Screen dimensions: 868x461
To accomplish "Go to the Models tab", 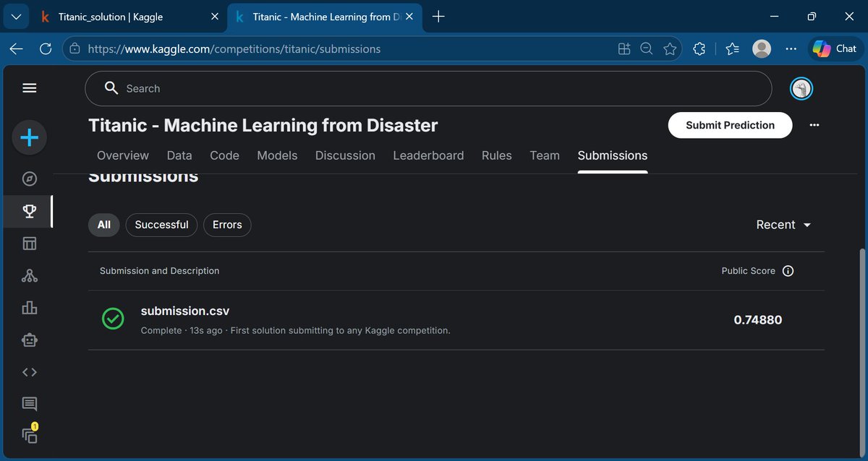I will pyautogui.click(x=277, y=155).
